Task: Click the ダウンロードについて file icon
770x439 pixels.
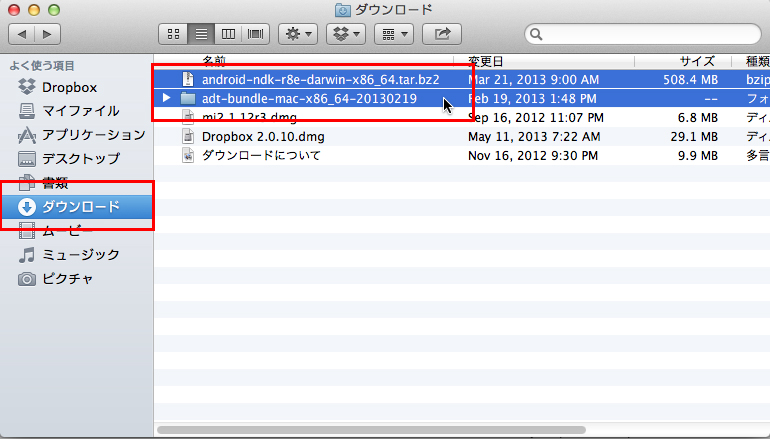Action: (188, 156)
